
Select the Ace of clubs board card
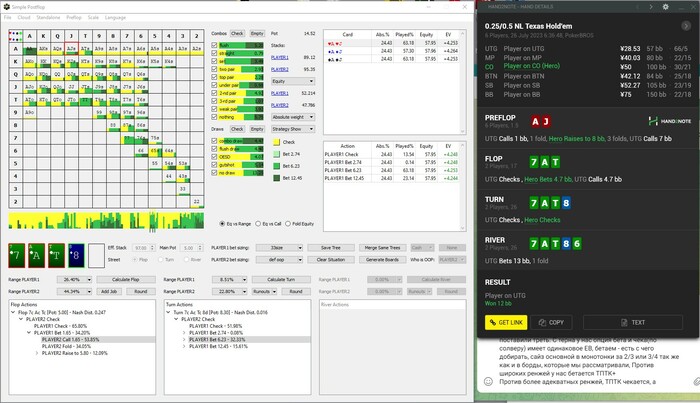click(37, 255)
